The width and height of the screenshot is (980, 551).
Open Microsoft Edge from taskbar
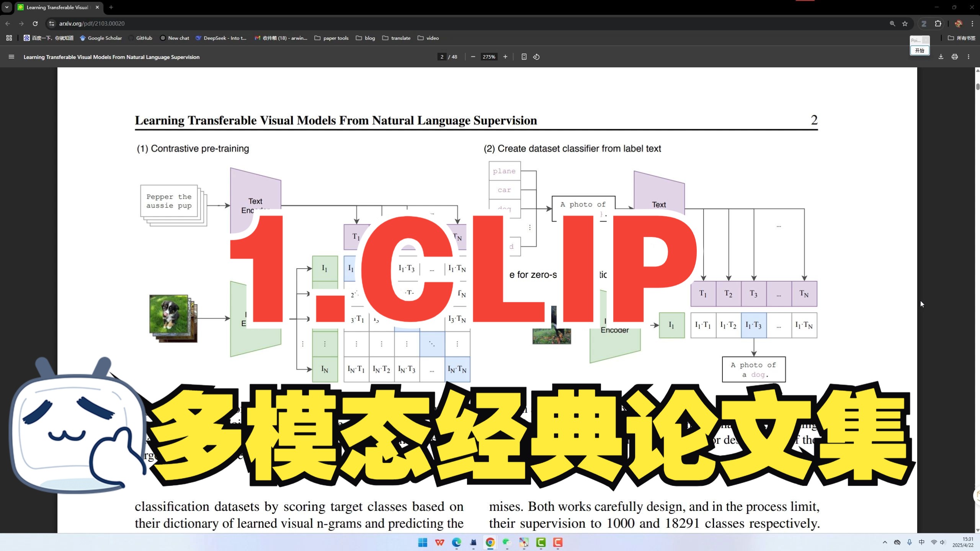pos(456,542)
